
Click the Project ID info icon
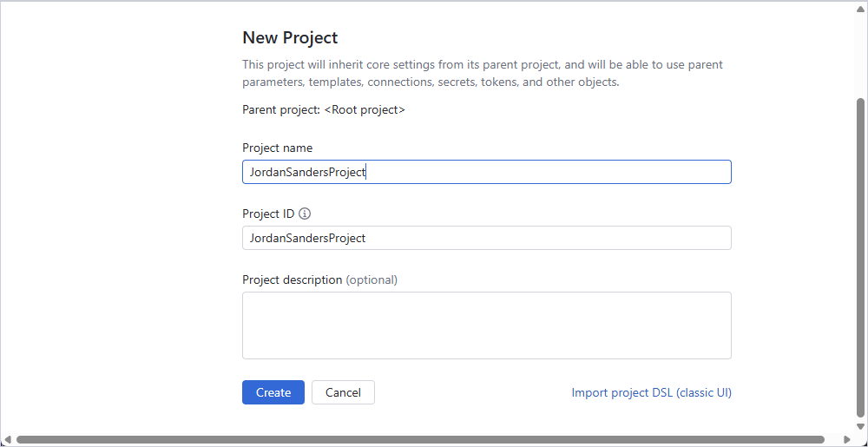305,214
